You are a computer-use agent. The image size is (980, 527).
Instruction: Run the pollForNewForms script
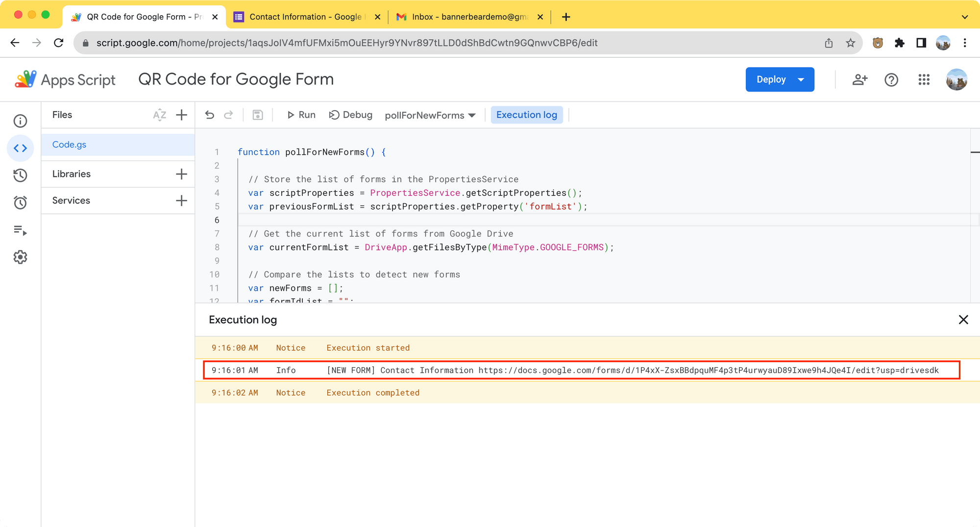(301, 115)
